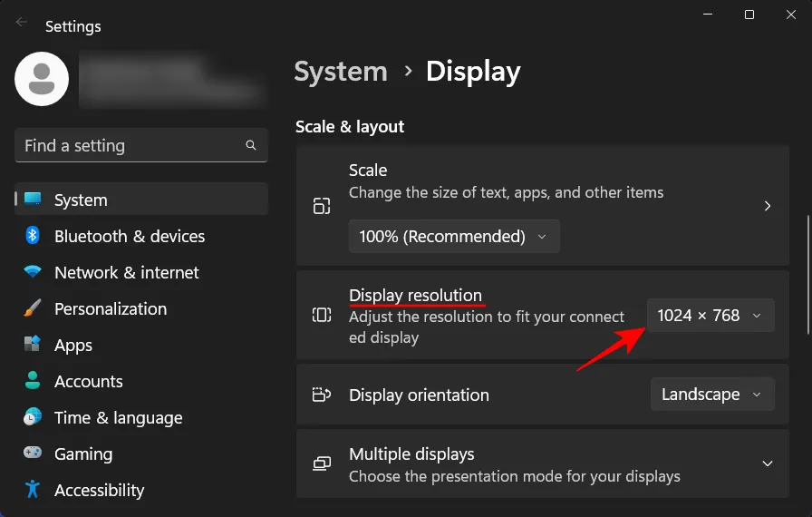Open Bluetooth & devices via its icon
The image size is (812, 517).
(34, 236)
